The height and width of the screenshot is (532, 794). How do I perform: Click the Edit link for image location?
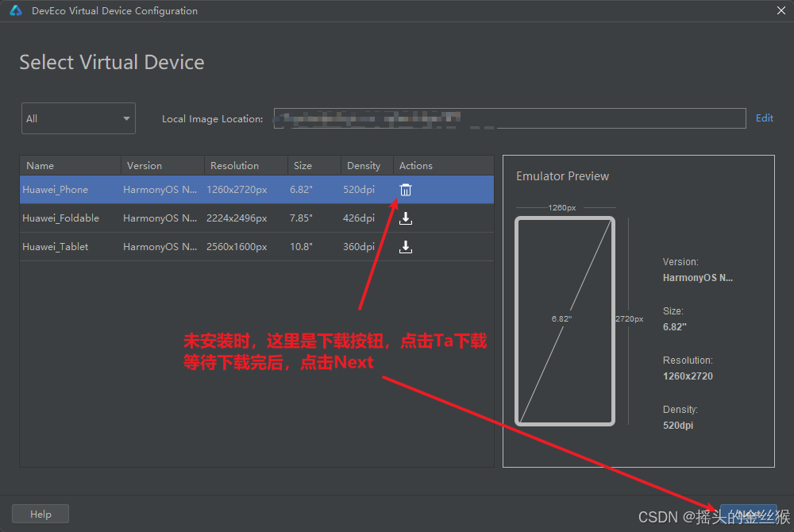(x=764, y=118)
